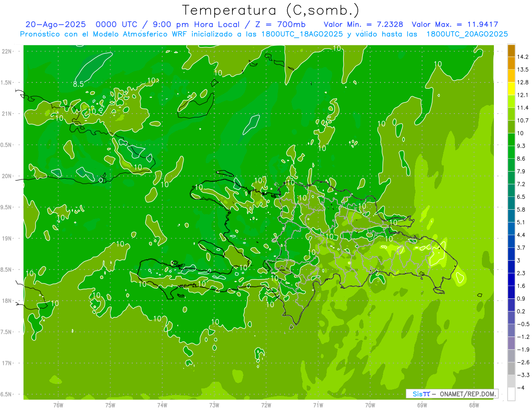
Task: Click the "9.3" legend value
Action: 521,146
